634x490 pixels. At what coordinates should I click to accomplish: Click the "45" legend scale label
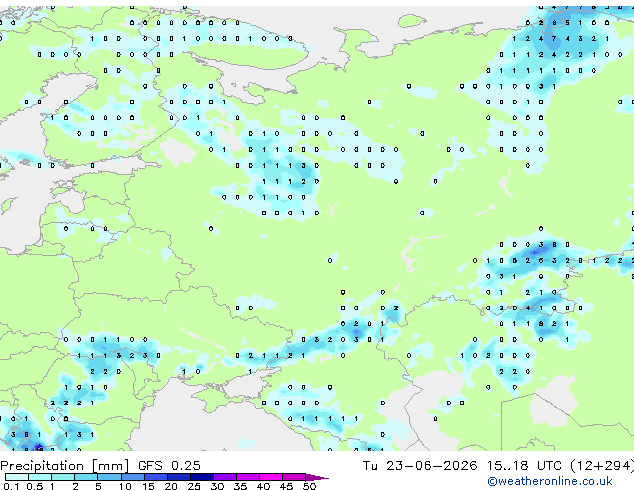[286, 486]
